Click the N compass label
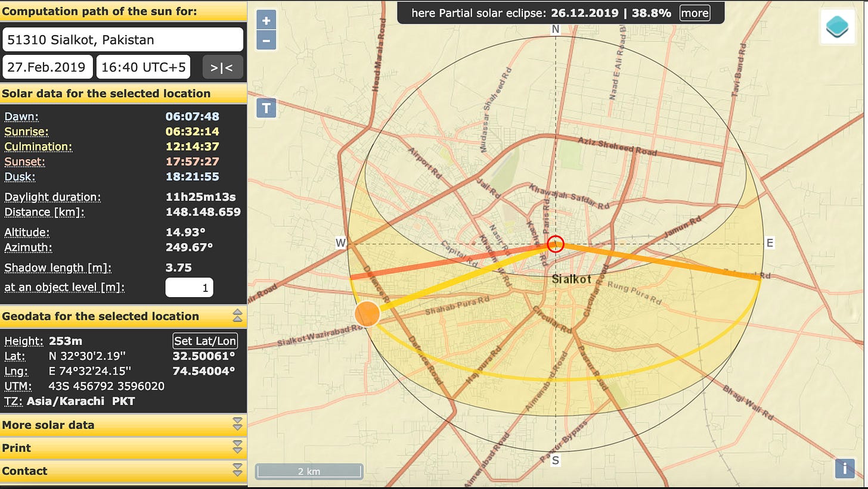868x489 pixels. click(555, 30)
